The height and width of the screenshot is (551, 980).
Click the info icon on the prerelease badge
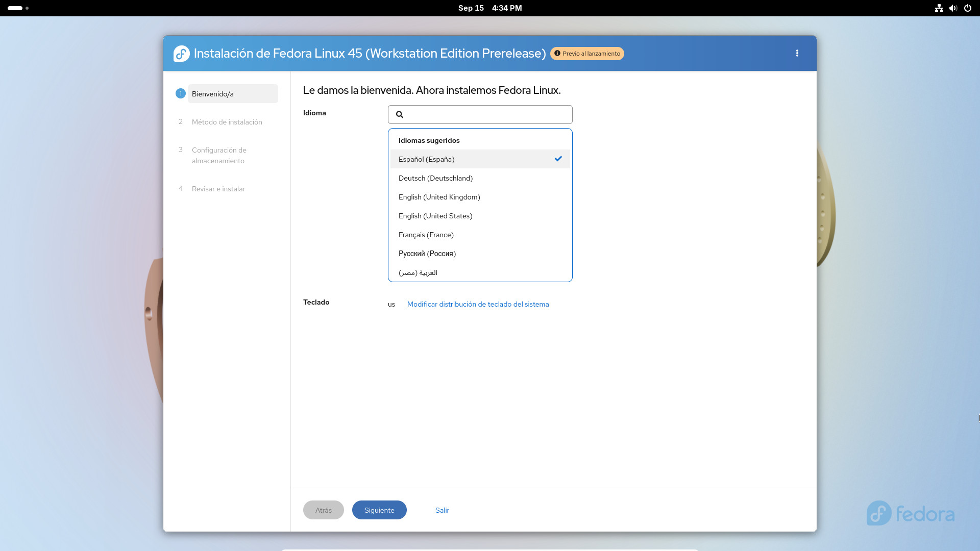tap(557, 53)
